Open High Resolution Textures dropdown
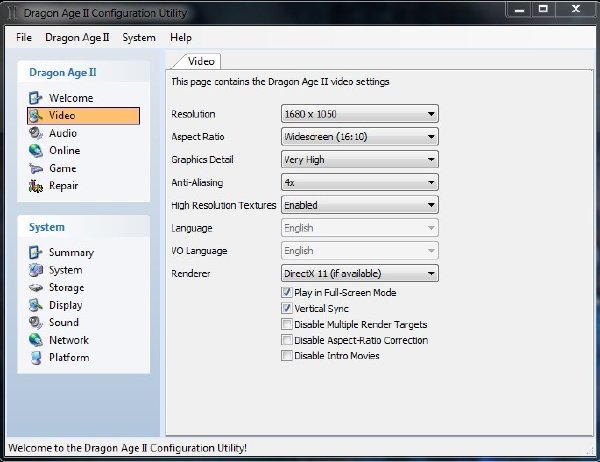Viewport: 600px width, 462px height. 360,205
